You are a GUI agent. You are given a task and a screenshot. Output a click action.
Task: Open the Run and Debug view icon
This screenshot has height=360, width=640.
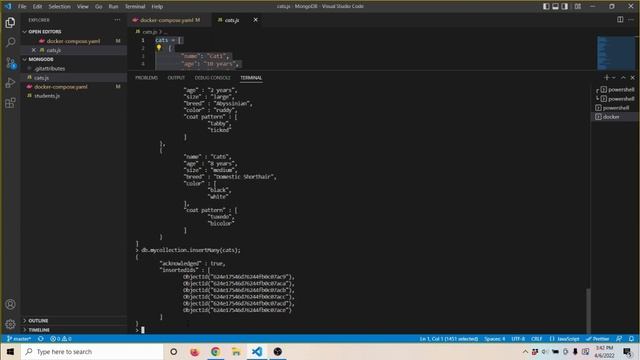click(x=11, y=82)
